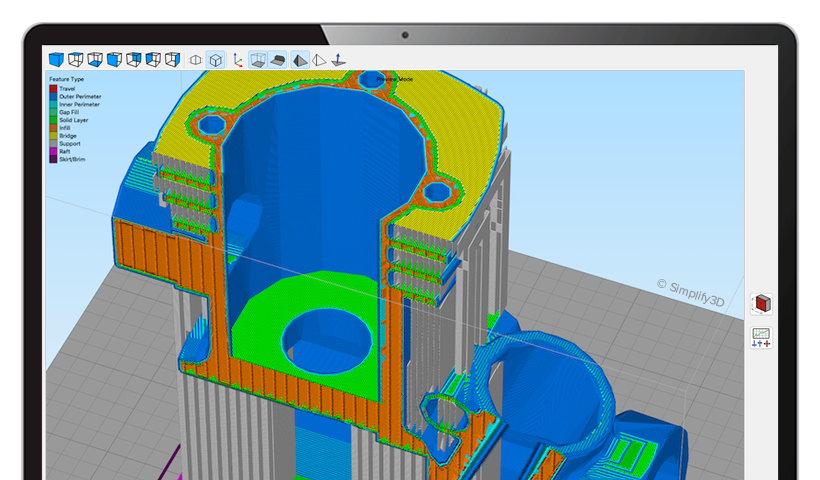This screenshot has height=480, width=820.
Task: Open the machine control panel icon
Action: 762,337
